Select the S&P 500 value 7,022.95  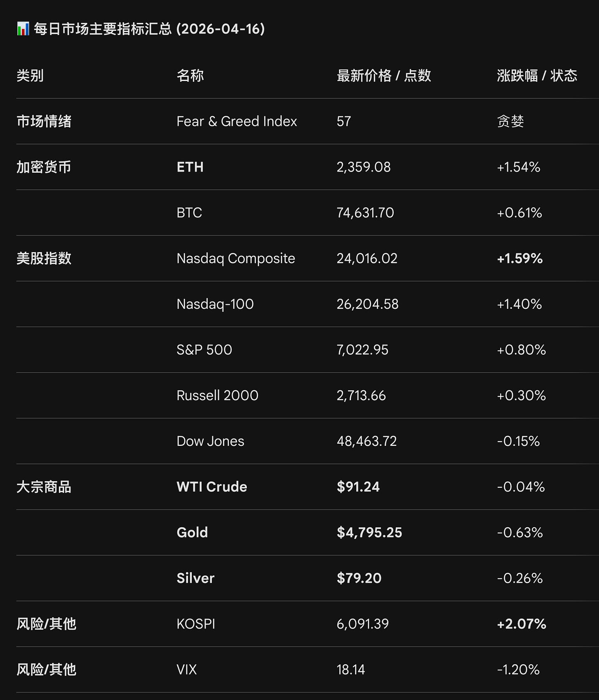click(362, 350)
